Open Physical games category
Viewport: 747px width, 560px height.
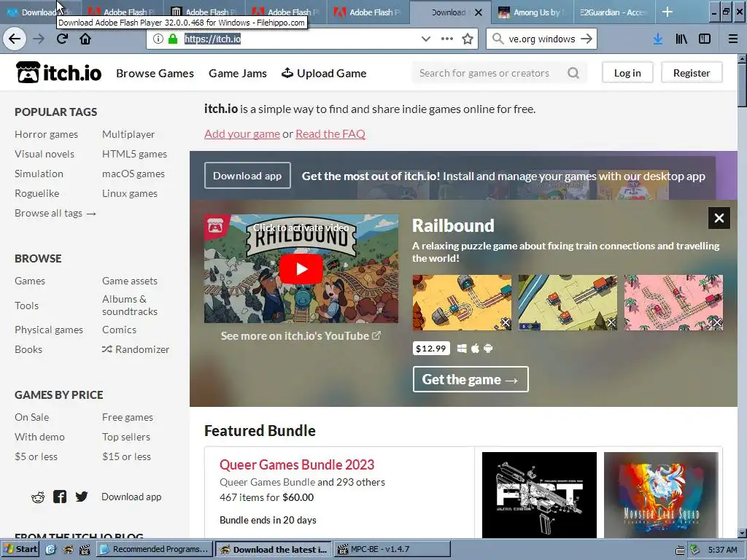tap(49, 330)
